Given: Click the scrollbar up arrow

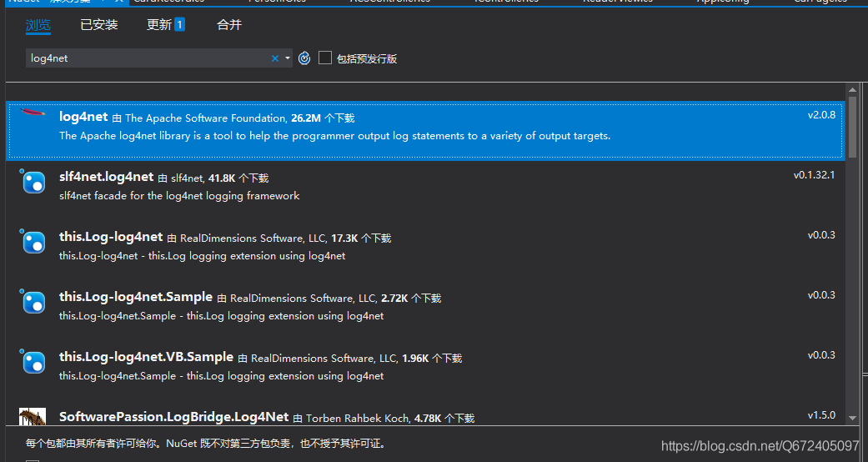Looking at the screenshot, I should point(852,90).
